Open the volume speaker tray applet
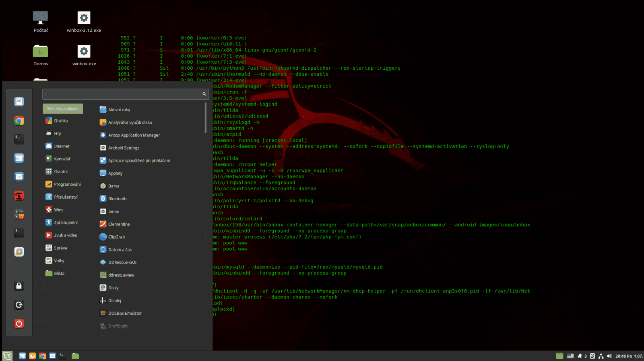Viewport: 644px width, 361px height. [x=609, y=356]
